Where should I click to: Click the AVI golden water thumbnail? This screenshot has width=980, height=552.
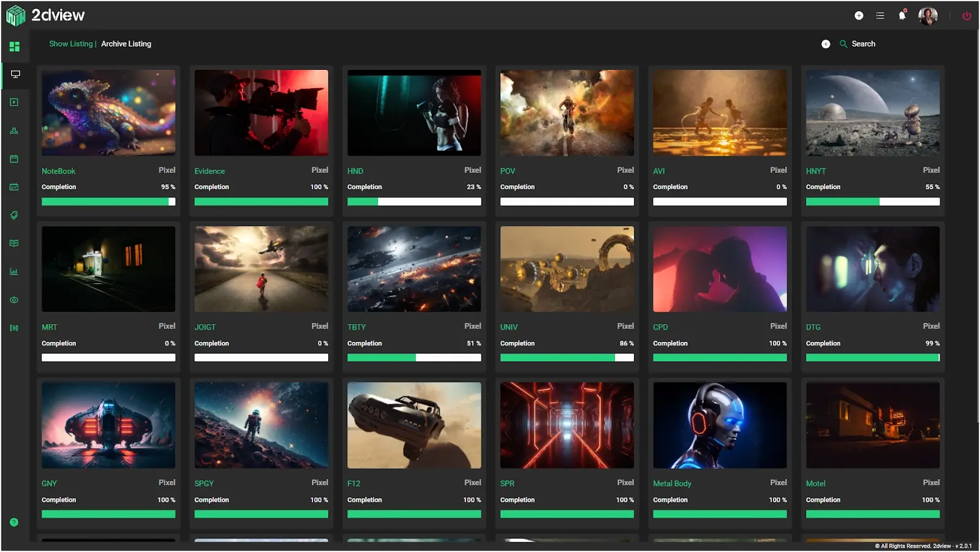pos(720,113)
